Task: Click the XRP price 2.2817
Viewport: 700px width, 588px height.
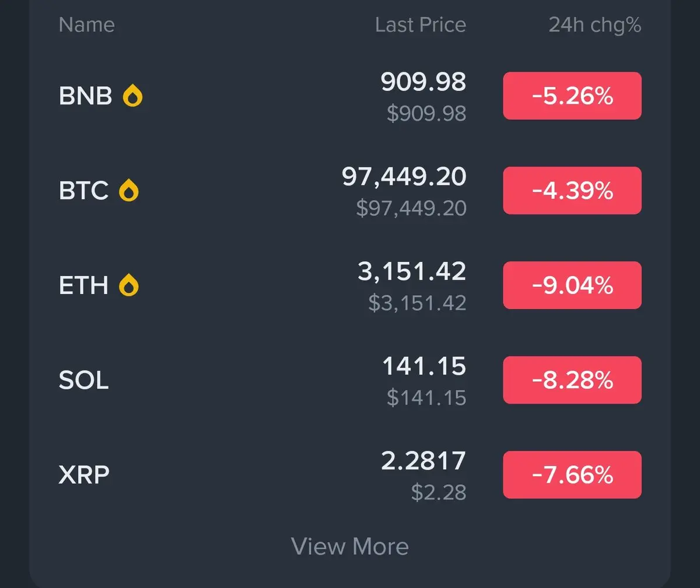Action: coord(423,461)
